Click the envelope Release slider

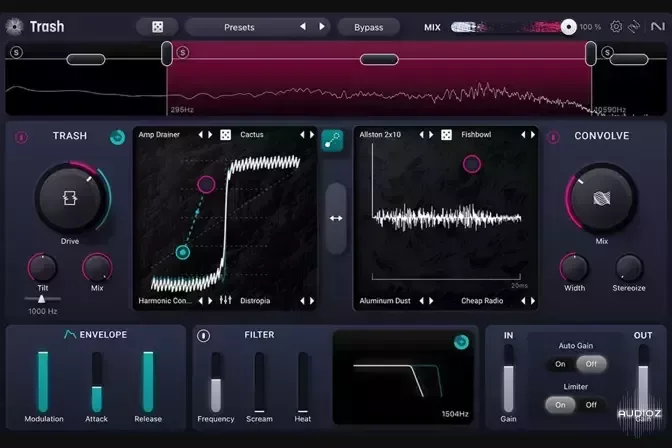click(x=148, y=382)
